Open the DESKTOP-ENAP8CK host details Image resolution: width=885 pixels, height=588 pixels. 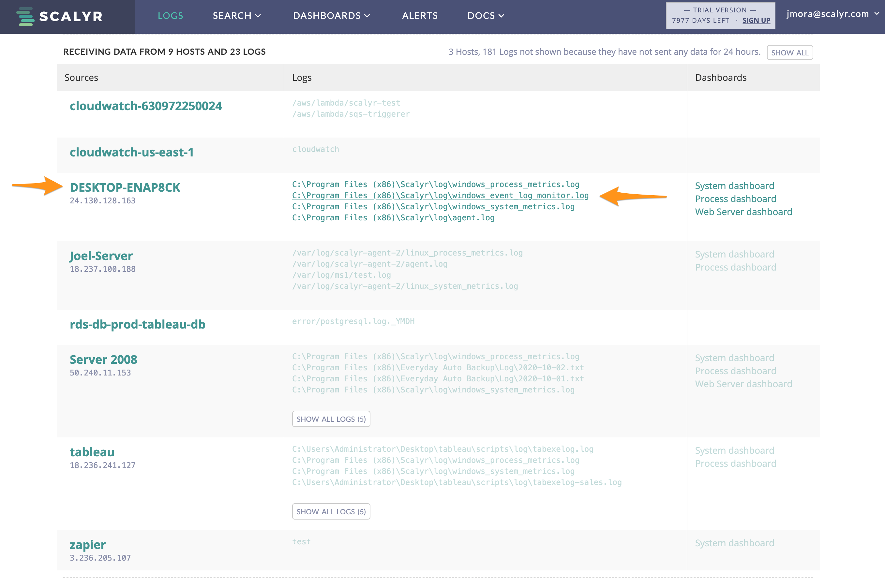point(125,187)
